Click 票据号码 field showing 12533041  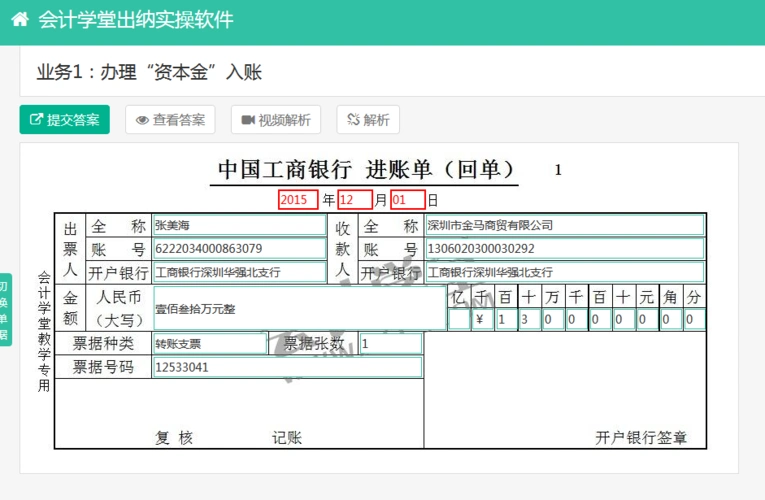point(287,367)
